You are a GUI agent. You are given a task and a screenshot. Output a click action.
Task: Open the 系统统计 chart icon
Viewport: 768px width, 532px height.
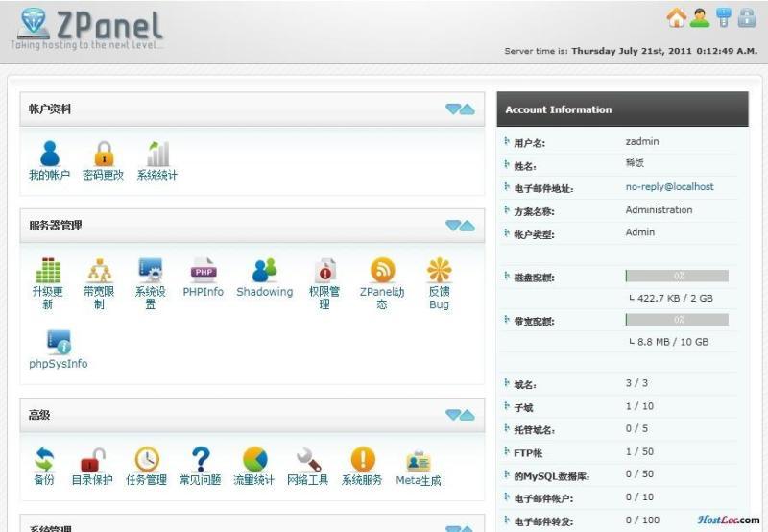pos(157,154)
